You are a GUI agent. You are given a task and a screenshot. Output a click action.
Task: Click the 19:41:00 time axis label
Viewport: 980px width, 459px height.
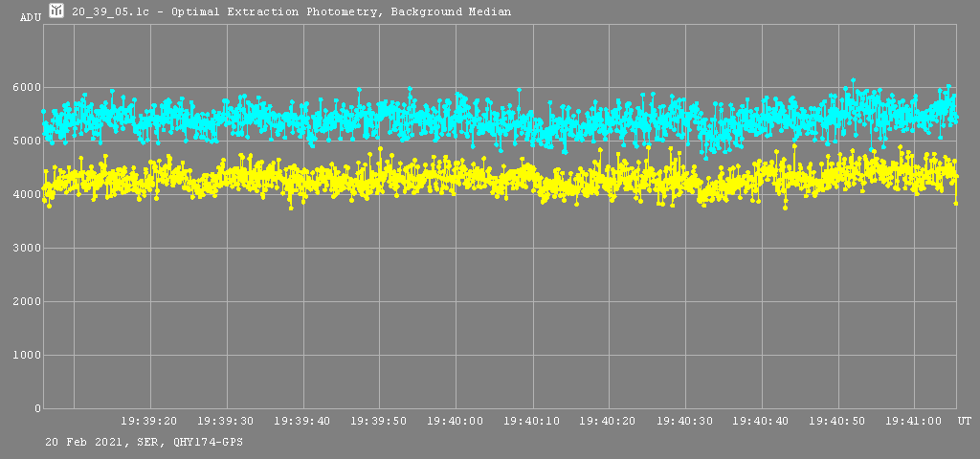click(x=914, y=421)
